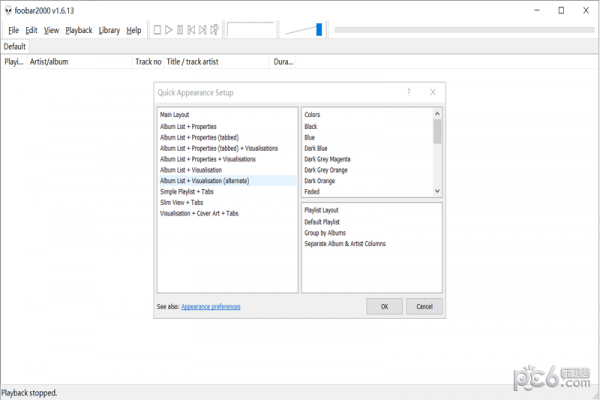600x400 pixels.
Task: Open the Library menu
Action: coord(109,30)
